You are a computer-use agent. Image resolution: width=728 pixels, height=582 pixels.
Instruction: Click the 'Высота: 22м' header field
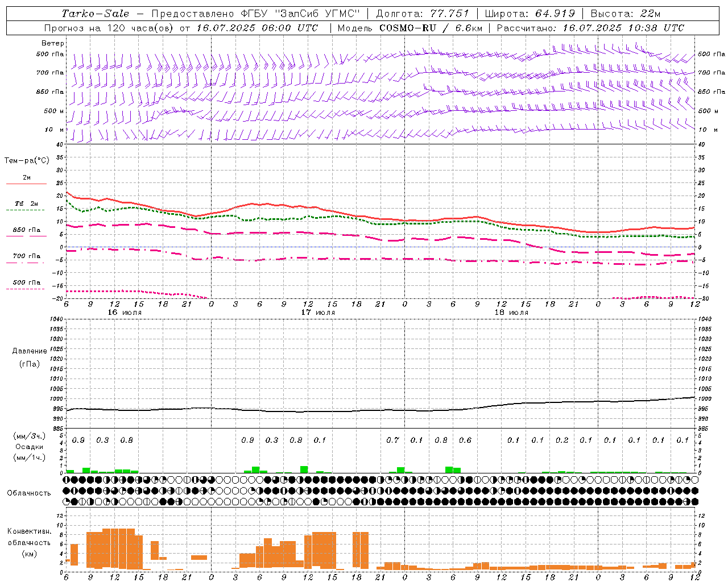click(x=626, y=14)
